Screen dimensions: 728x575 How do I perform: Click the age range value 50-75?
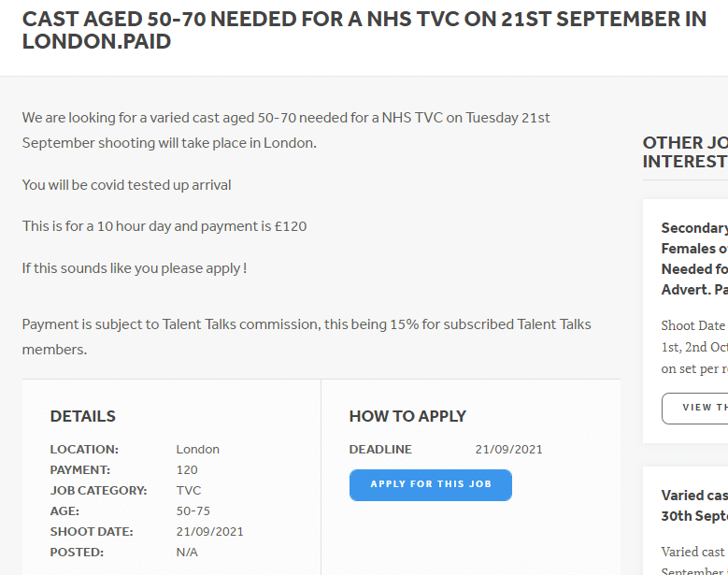click(x=193, y=510)
